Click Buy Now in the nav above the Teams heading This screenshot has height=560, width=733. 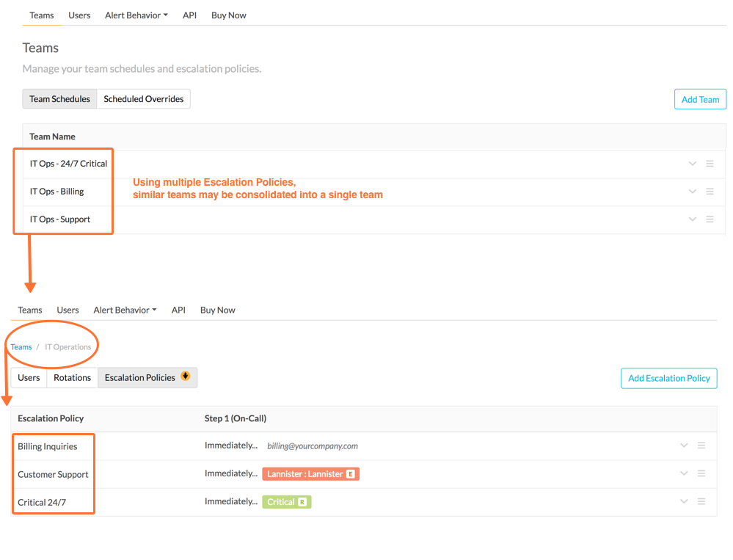click(229, 15)
